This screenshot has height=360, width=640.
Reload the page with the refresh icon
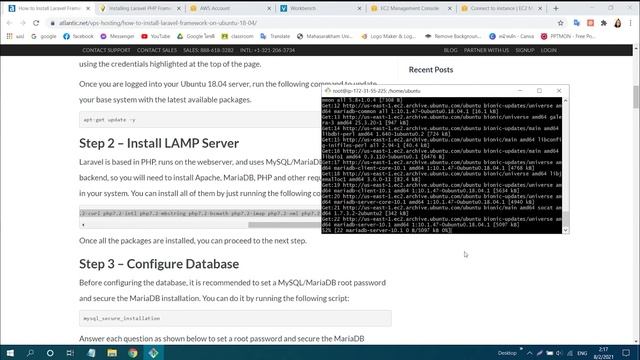tap(36, 23)
